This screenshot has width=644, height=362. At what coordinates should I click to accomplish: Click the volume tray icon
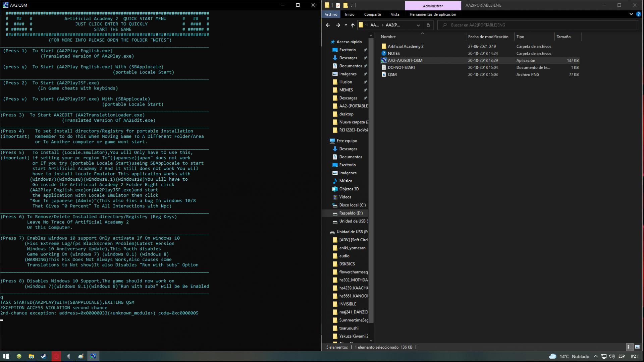(x=611, y=356)
